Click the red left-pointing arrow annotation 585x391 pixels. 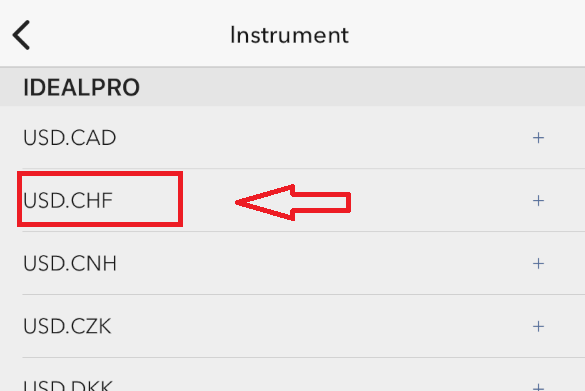(x=293, y=203)
